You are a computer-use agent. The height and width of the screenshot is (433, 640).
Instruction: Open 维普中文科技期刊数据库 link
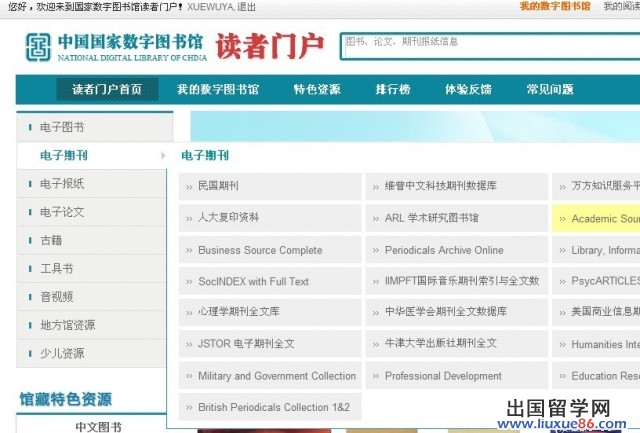(x=457, y=187)
